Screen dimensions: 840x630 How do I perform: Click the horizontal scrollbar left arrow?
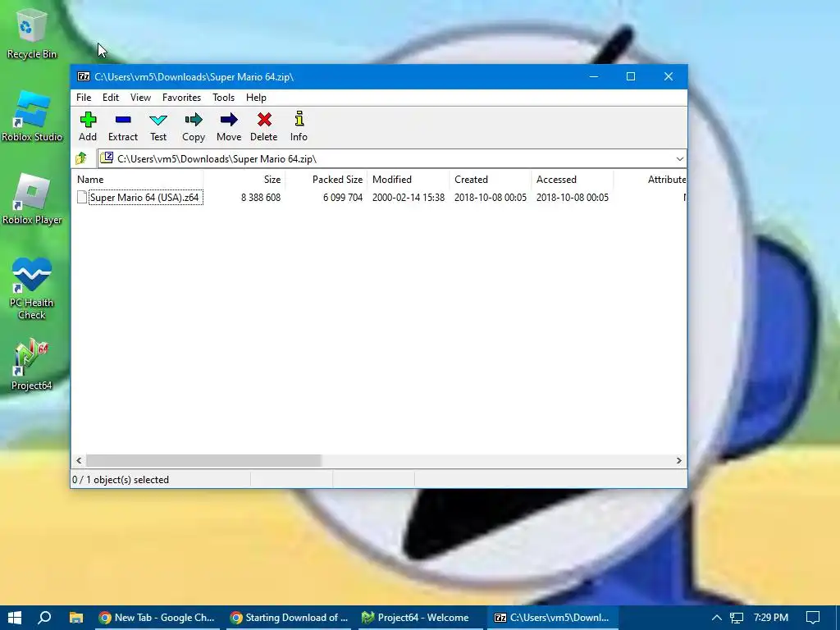(x=80, y=460)
